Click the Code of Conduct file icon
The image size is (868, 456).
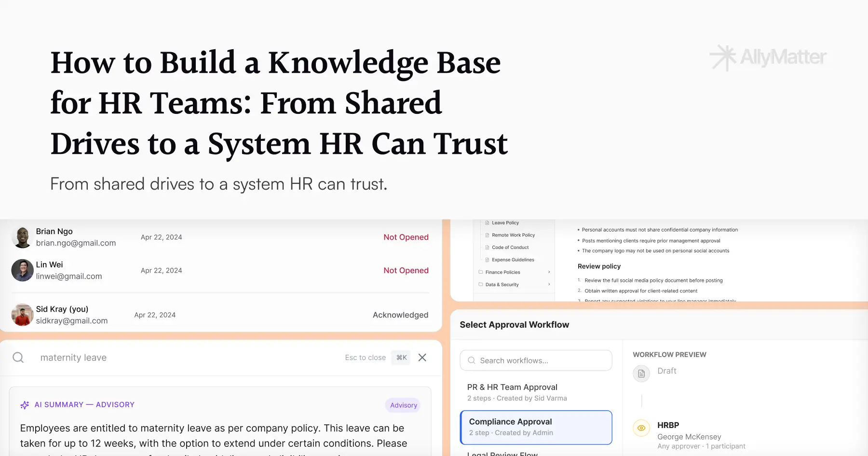[487, 248]
